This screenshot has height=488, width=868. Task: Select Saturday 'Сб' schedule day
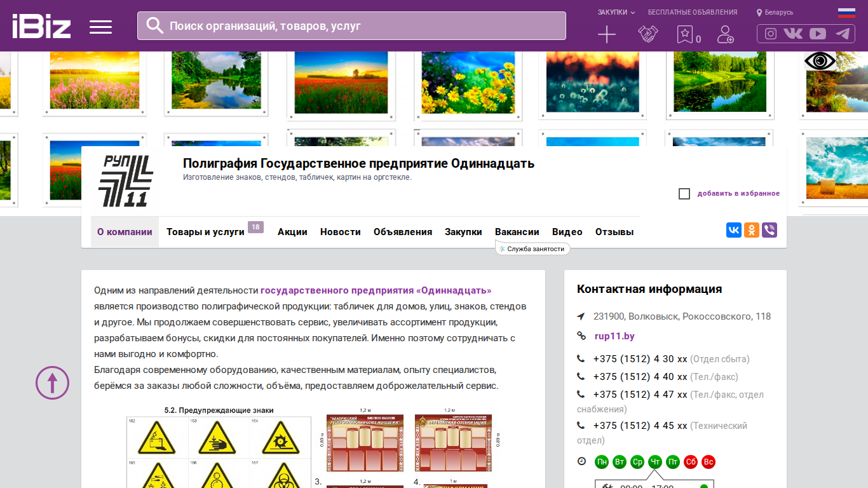click(x=691, y=462)
